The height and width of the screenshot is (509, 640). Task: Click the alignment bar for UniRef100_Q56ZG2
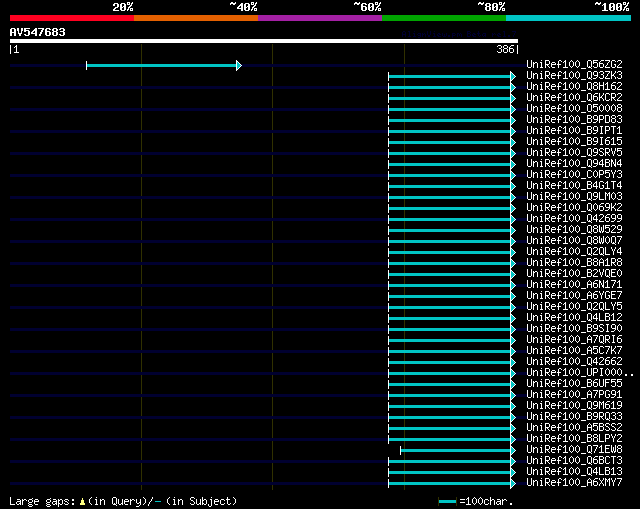point(164,65)
